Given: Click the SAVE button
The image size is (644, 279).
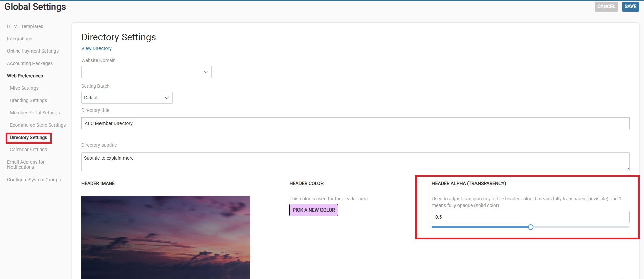Looking at the screenshot, I should [x=630, y=7].
